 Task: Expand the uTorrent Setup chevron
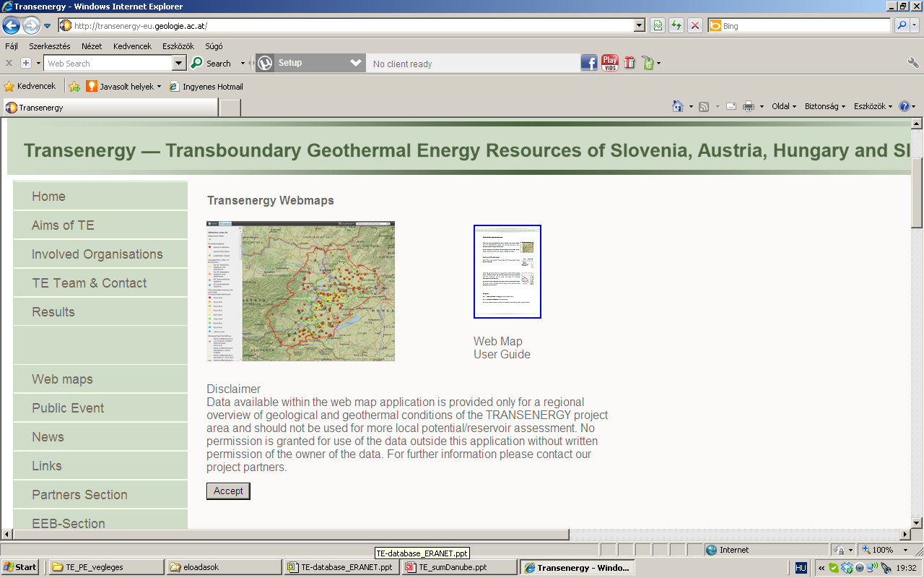[x=355, y=63]
